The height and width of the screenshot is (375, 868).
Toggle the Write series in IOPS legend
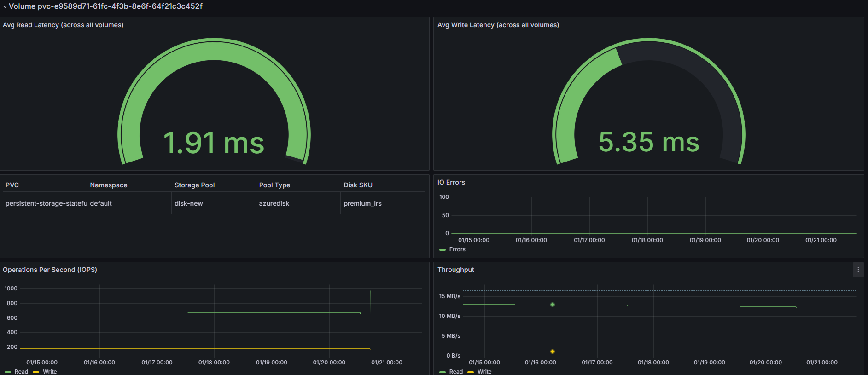coord(50,372)
